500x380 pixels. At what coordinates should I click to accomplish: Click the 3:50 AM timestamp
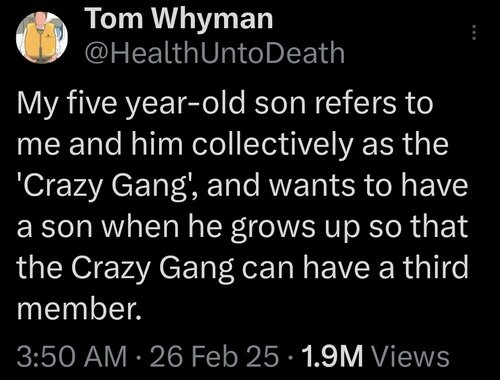click(x=72, y=357)
